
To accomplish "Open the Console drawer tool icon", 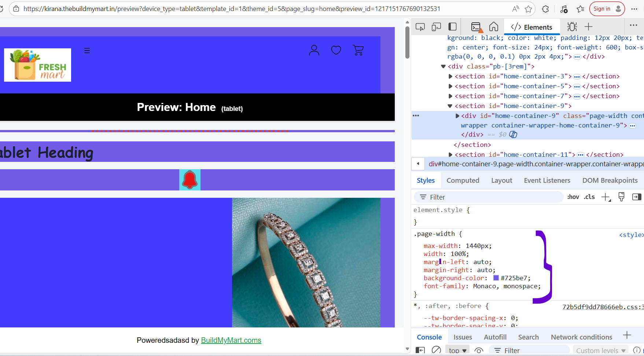I will (x=476, y=27).
